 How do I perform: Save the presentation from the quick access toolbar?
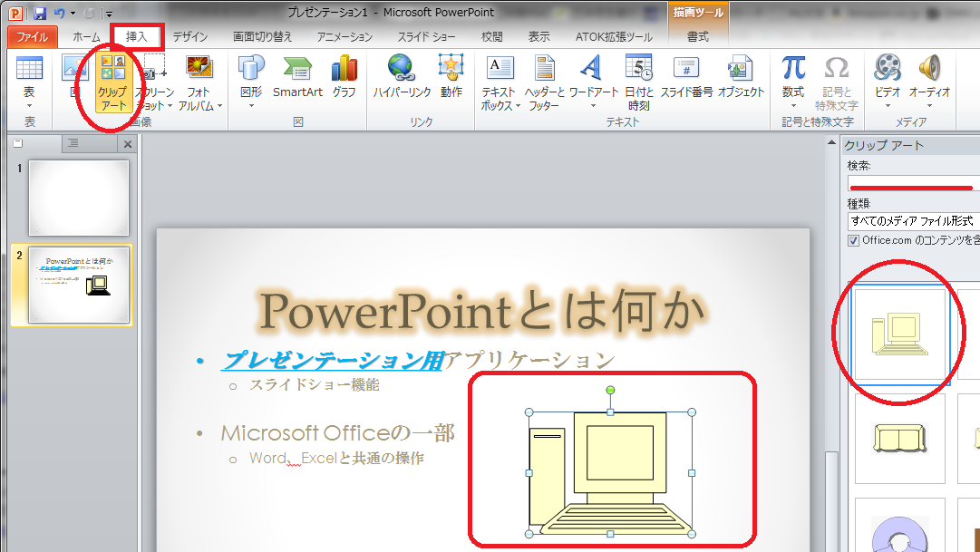40,13
